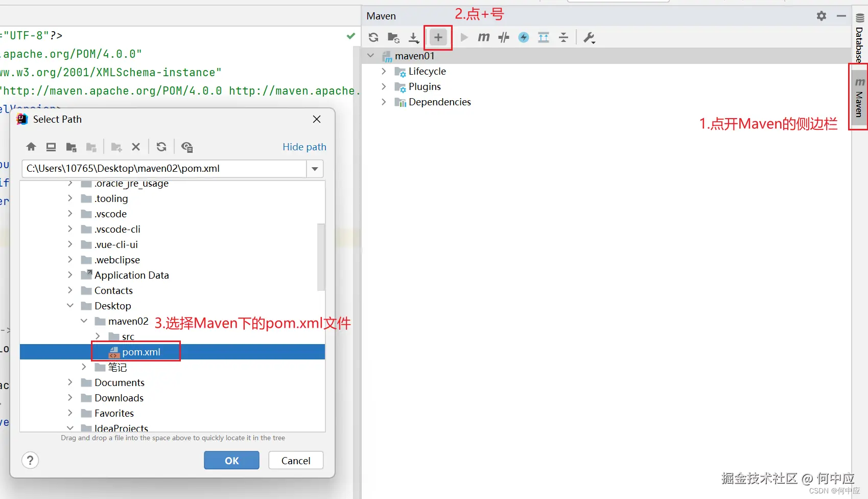Confirm selection with OK button
The height and width of the screenshot is (499, 868).
point(231,460)
